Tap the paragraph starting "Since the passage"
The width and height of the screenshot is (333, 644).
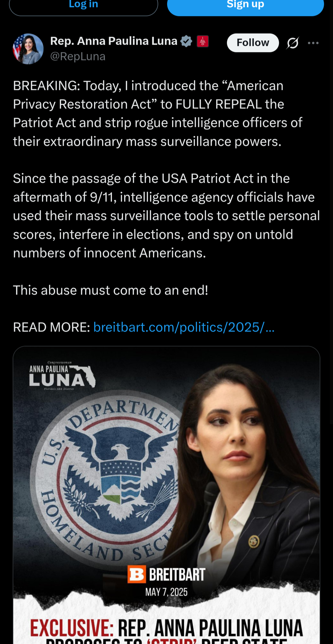point(166,216)
